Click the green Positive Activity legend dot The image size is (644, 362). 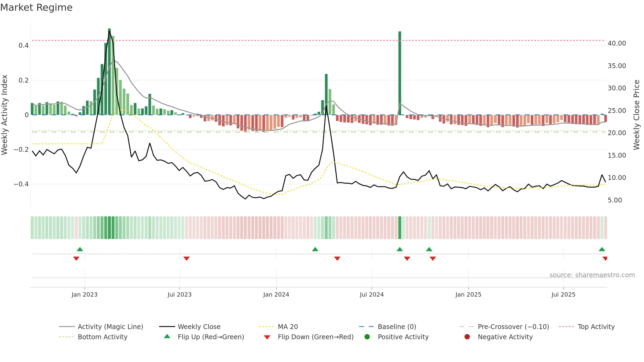coord(367,337)
